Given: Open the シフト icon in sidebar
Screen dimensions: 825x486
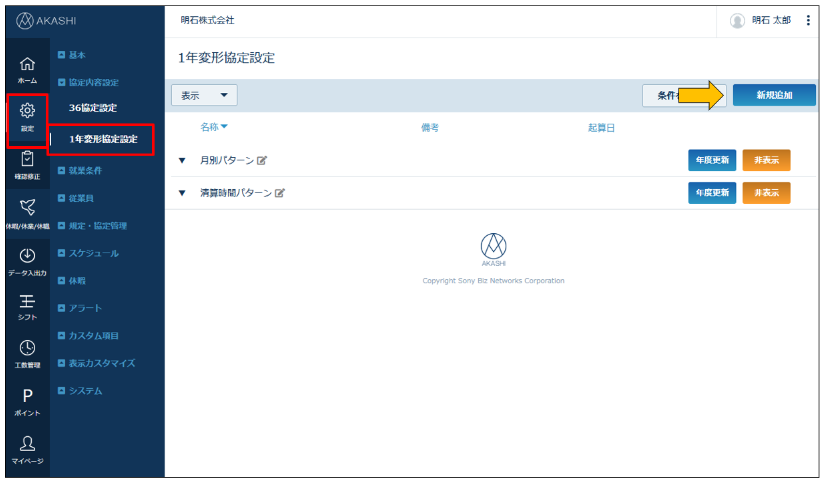Looking at the screenshot, I should (28, 305).
